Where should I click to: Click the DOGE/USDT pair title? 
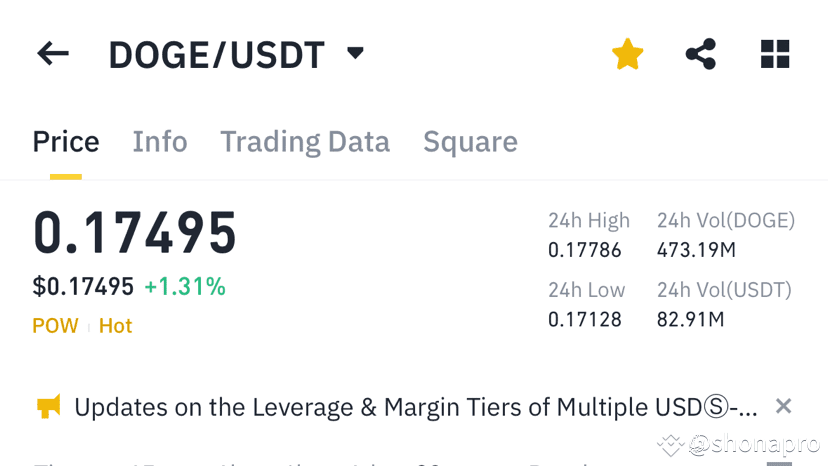(216, 55)
